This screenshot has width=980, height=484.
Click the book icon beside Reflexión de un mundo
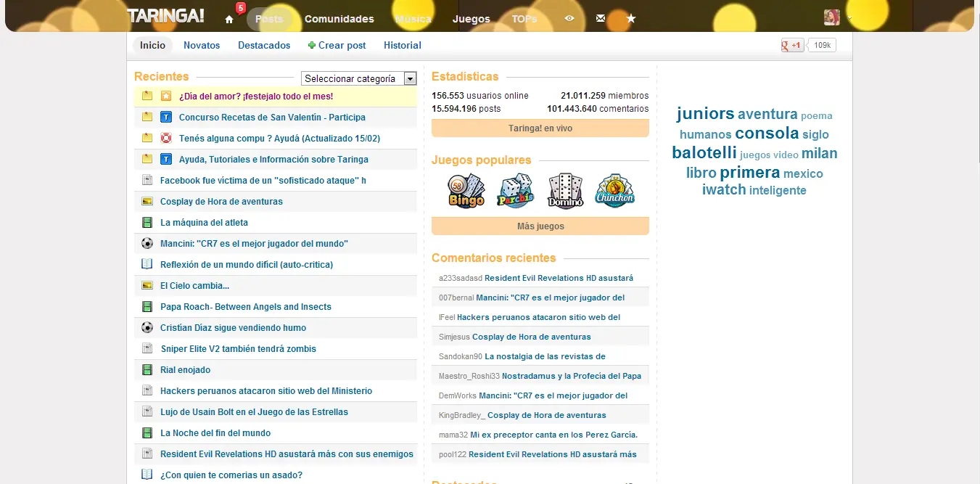tap(147, 264)
